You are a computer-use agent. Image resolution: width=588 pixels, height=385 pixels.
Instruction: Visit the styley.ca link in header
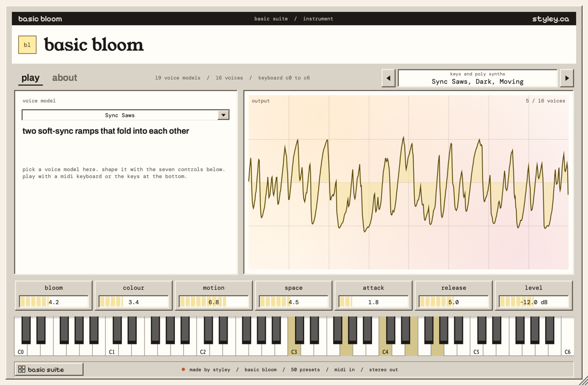point(551,19)
